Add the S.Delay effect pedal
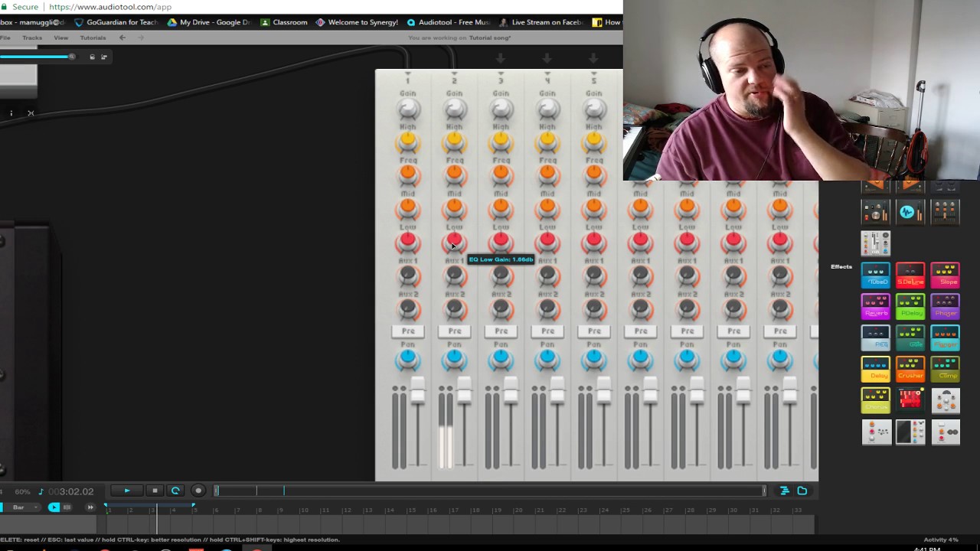This screenshot has width=980, height=551. click(910, 275)
